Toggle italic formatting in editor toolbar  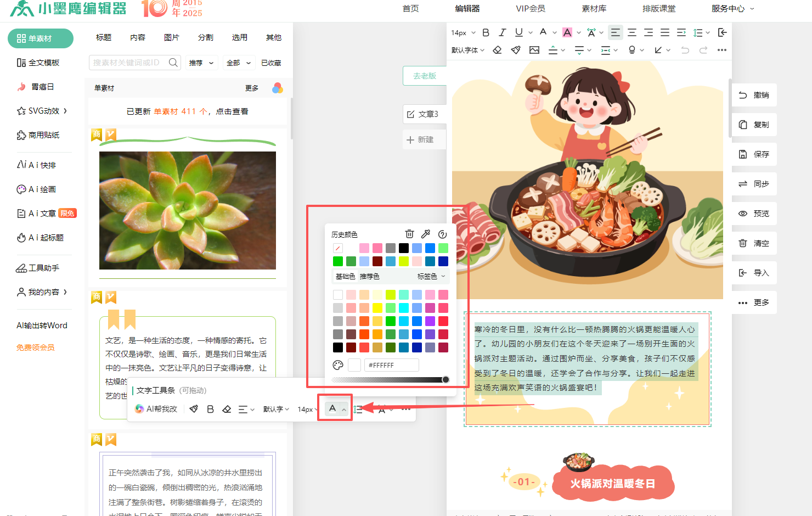click(502, 33)
